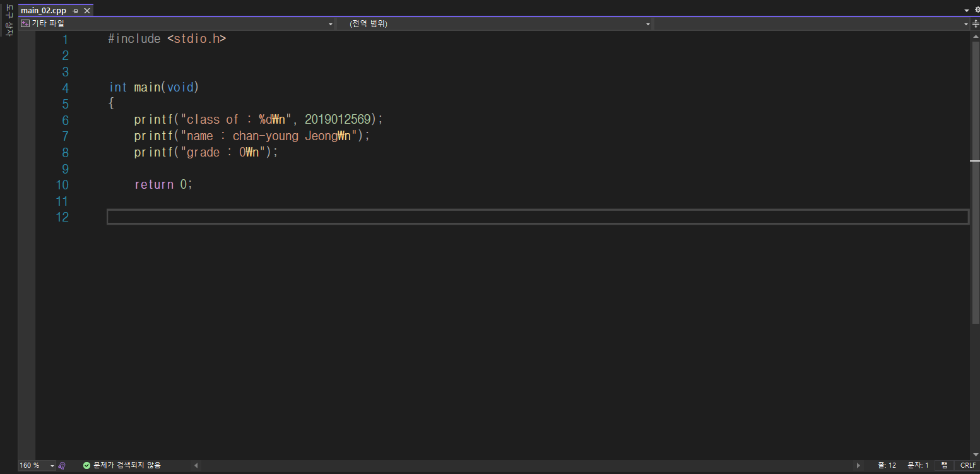
Task: Click line number 1 in the margin
Action: [x=65, y=39]
